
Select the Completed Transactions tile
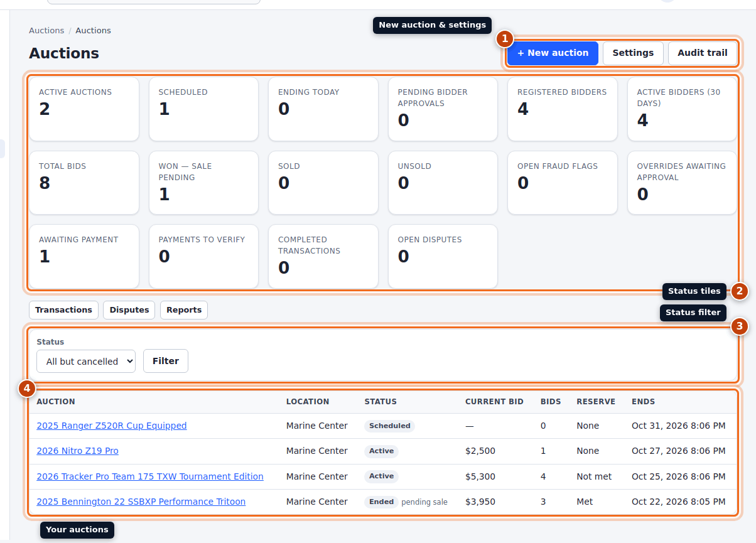point(323,256)
